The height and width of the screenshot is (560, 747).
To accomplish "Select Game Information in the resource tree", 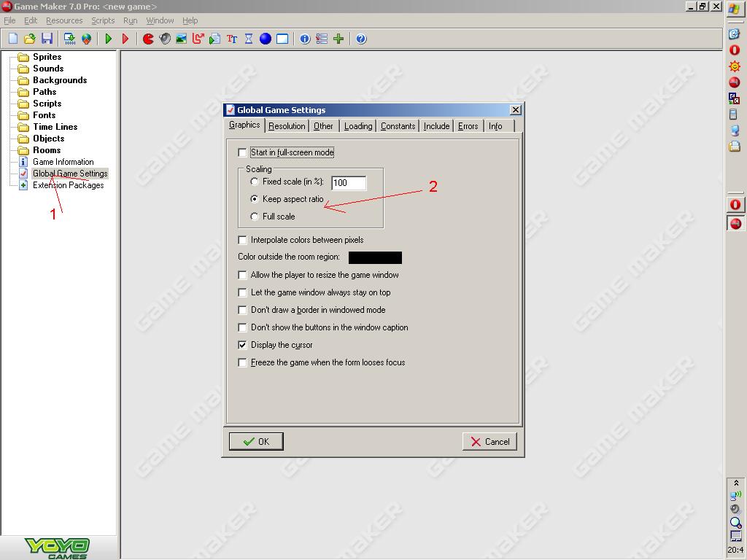I will pyautogui.click(x=63, y=162).
